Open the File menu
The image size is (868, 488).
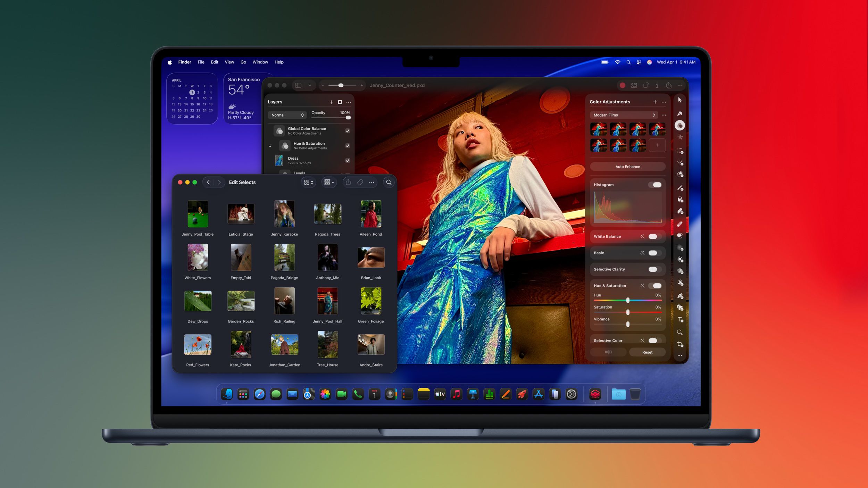[201, 62]
